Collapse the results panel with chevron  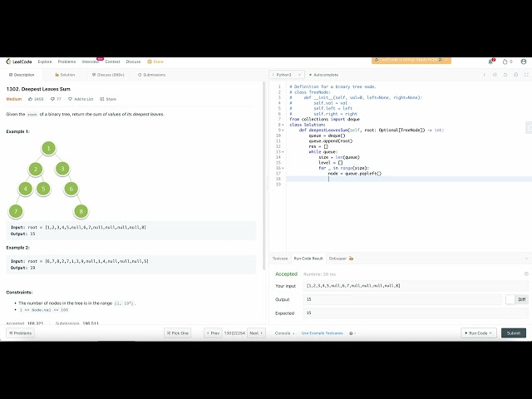point(526,259)
